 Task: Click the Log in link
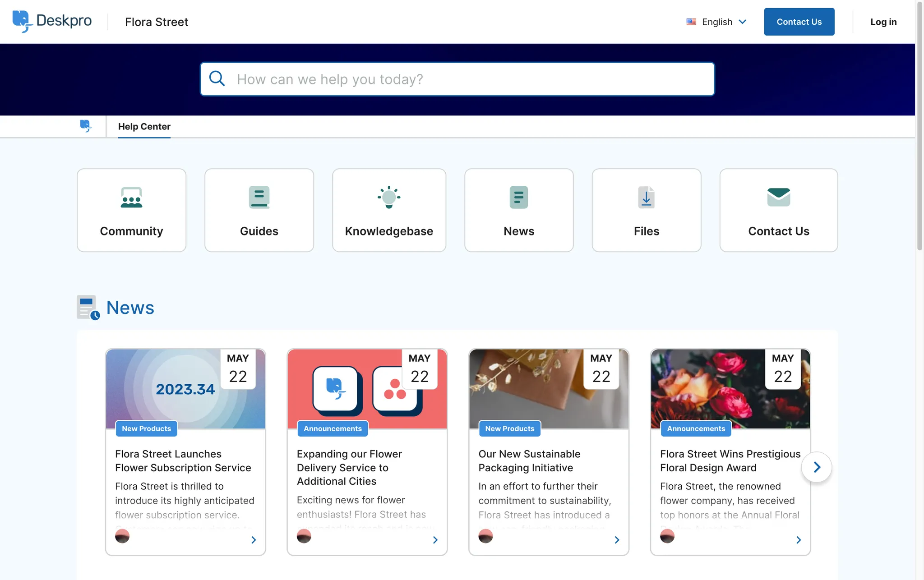tap(883, 22)
